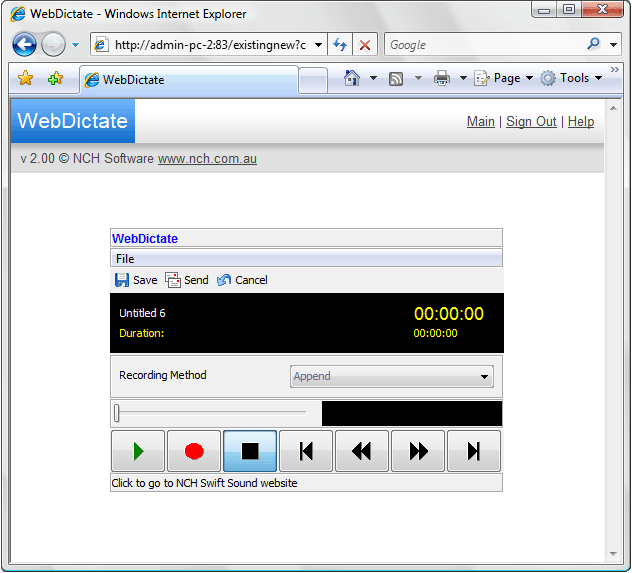Viewport: 632px width, 573px height.
Task: Click the Print icon
Action: [442, 78]
